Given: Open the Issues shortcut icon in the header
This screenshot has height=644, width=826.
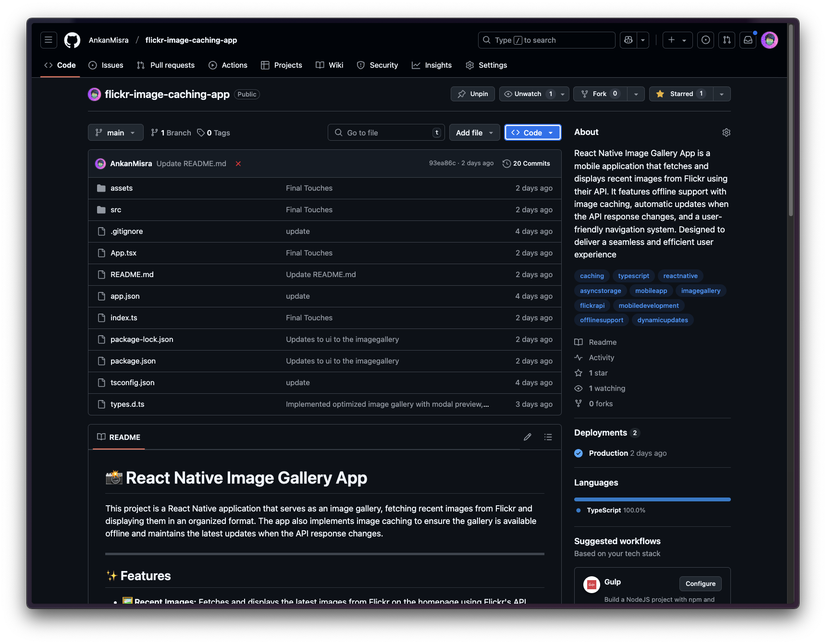Looking at the screenshot, I should click(x=705, y=40).
